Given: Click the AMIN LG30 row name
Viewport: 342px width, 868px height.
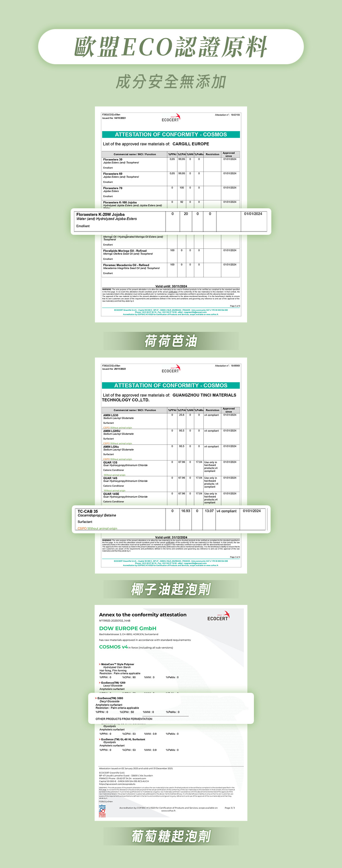Looking at the screenshot, I should pyautogui.click(x=111, y=415).
